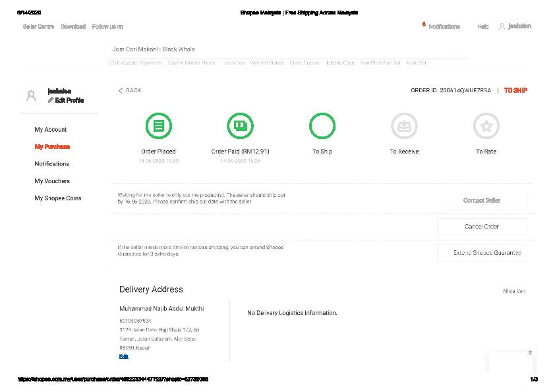Click No Delivery Logistics Information text
The height and width of the screenshot is (392, 555).
[292, 313]
